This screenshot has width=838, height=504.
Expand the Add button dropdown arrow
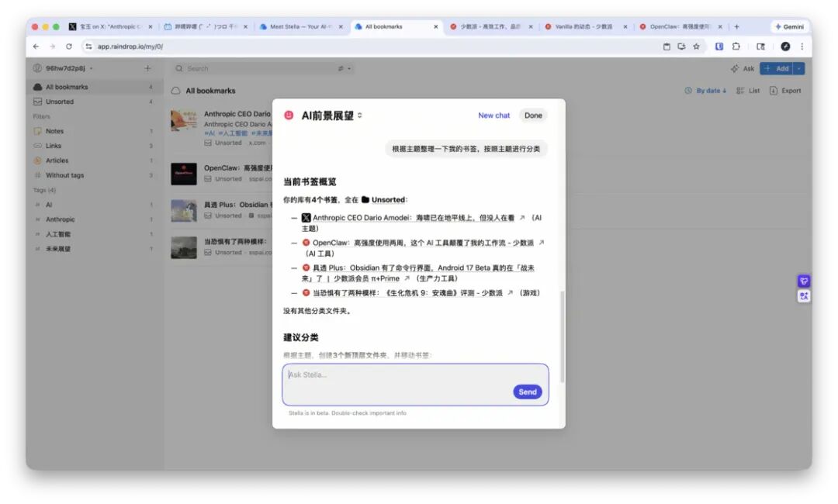[x=799, y=68]
